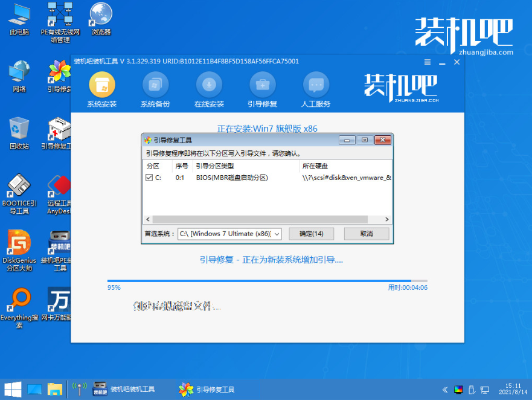Click the 分区 column header

[158, 166]
